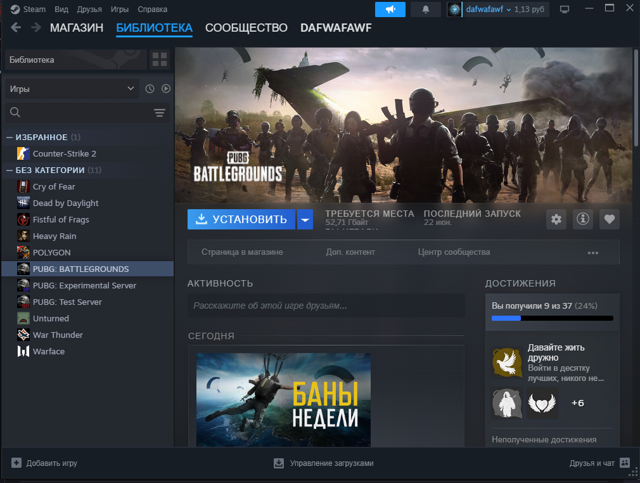Click the Heavy Rain icon
Screen dimensions: 640x483
pos(23,236)
